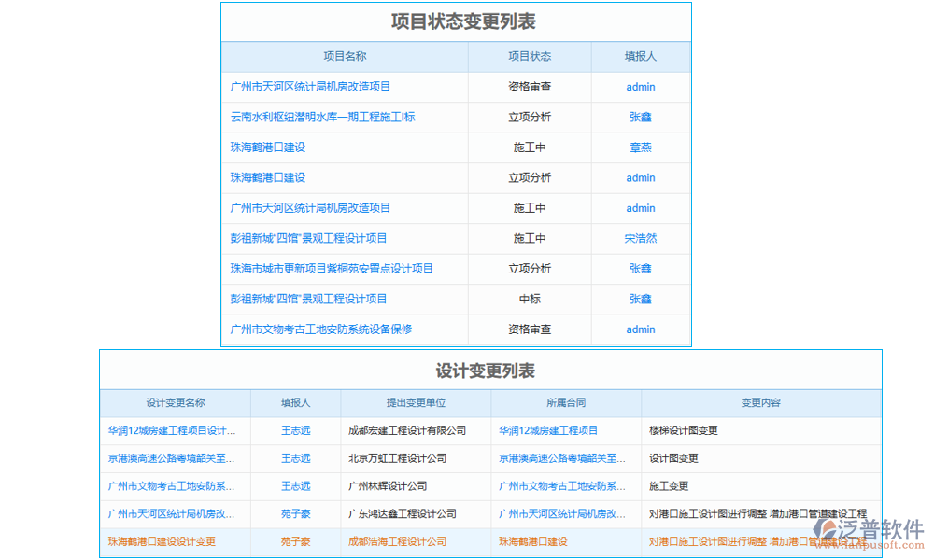Image resolution: width=934 pixels, height=560 pixels.
Task: Click filer 宋浩然 in status list
Action: (641, 238)
